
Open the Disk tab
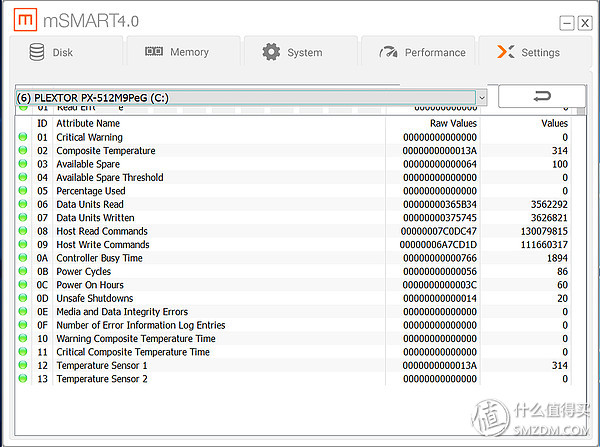pyautogui.click(x=66, y=51)
